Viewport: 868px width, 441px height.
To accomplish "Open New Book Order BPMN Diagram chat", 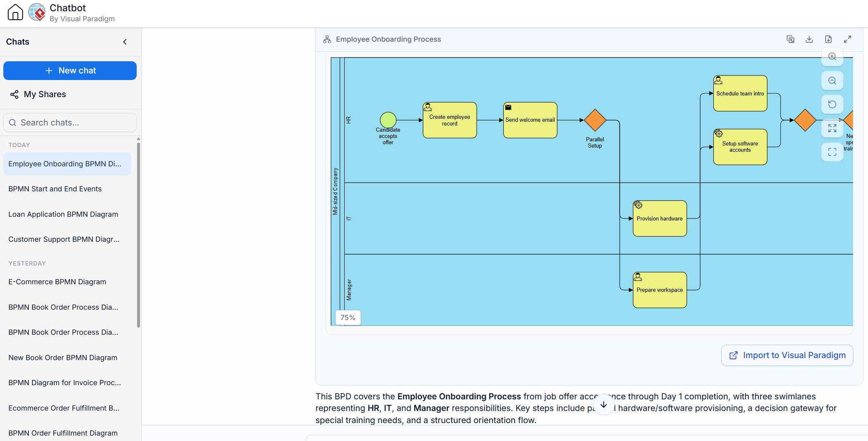I will (x=67, y=358).
